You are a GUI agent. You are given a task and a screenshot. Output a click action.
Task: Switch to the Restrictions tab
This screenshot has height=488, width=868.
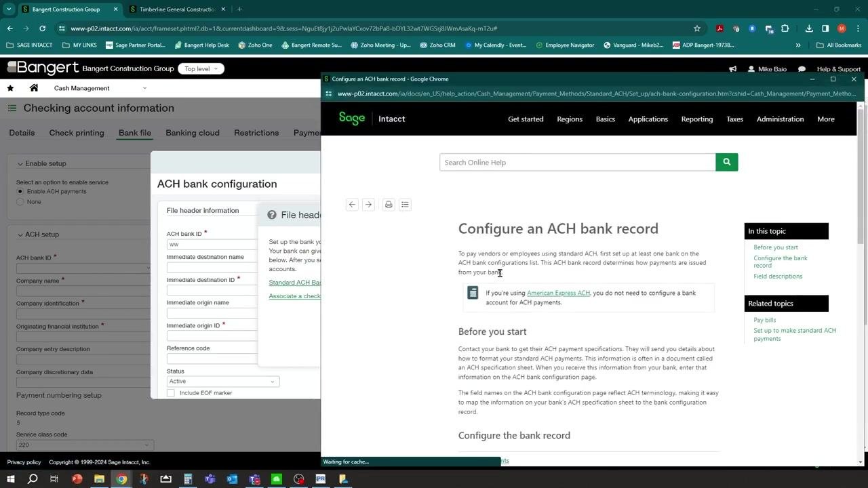[x=256, y=133]
